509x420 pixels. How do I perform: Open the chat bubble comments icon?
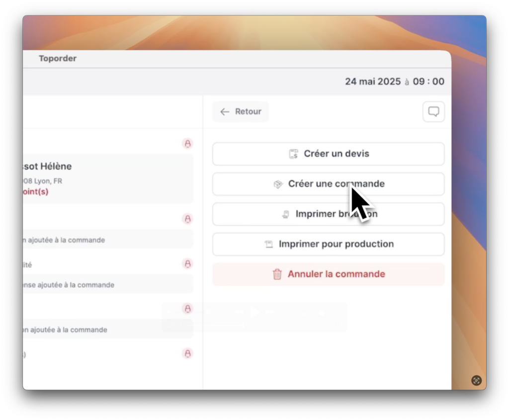433,112
